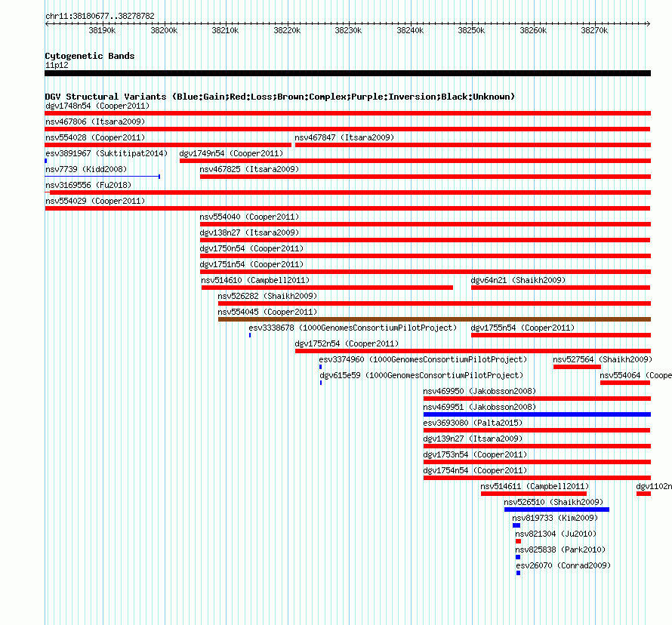
Task: Open the nsv554028 (Cooper2011) variant
Action: tap(95, 137)
